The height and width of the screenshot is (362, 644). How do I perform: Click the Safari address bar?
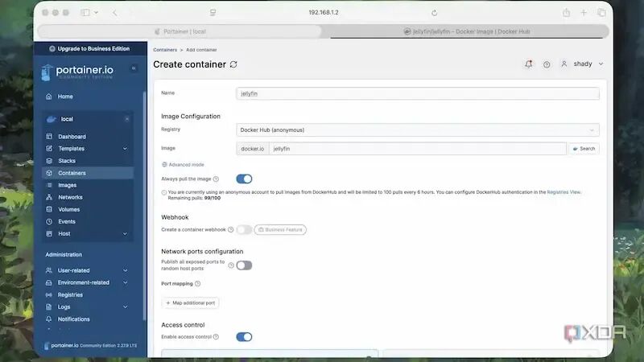[324, 13]
